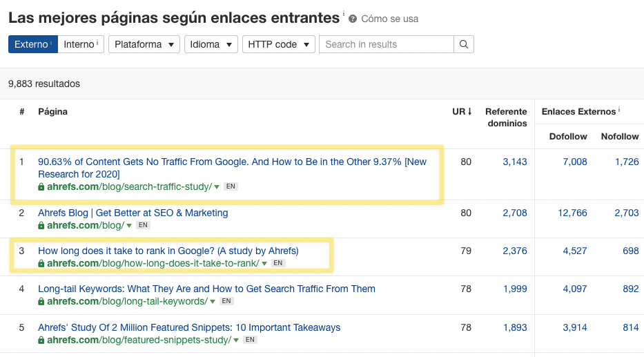Click the EN badge on featured-snippets-study row
The height and width of the screenshot is (357, 644).
[x=250, y=340]
